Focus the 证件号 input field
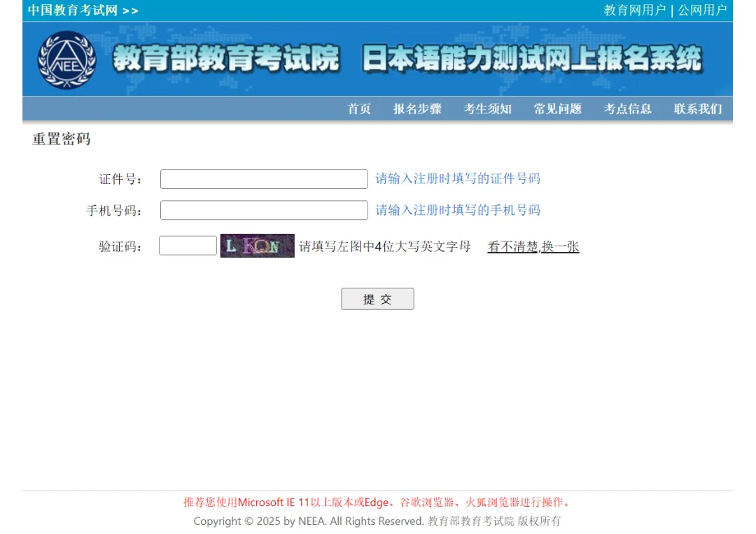The height and width of the screenshot is (534, 756). click(x=264, y=178)
